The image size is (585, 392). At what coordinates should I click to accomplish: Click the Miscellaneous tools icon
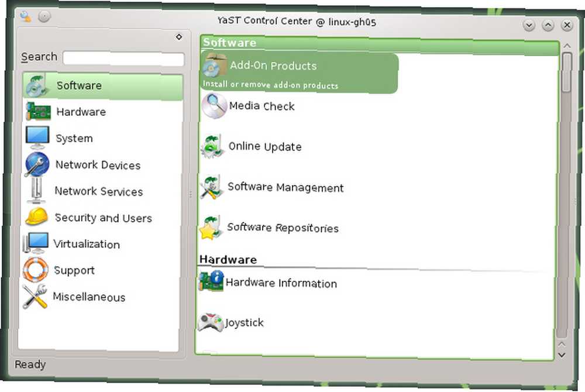click(x=35, y=296)
